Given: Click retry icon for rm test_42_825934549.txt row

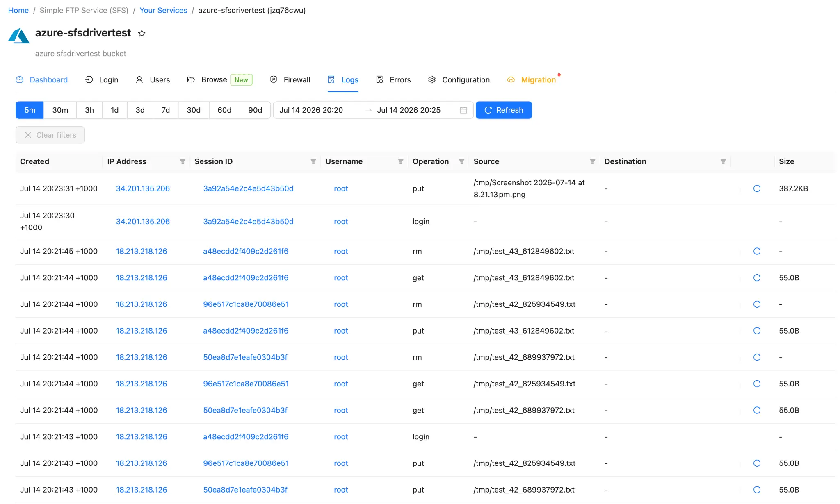Looking at the screenshot, I should coord(757,304).
